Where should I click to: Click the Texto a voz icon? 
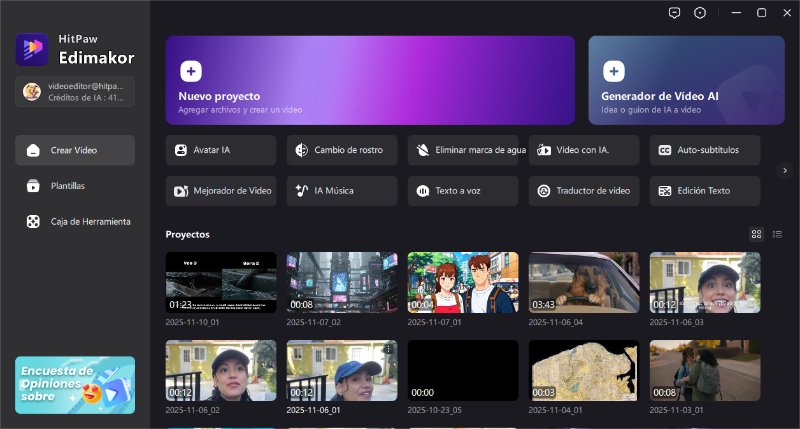[x=422, y=191]
